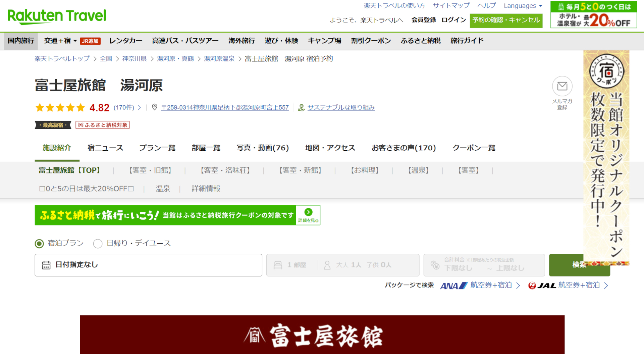
Task: Open the 楽天トラベルの使い方 link
Action: (x=394, y=6)
